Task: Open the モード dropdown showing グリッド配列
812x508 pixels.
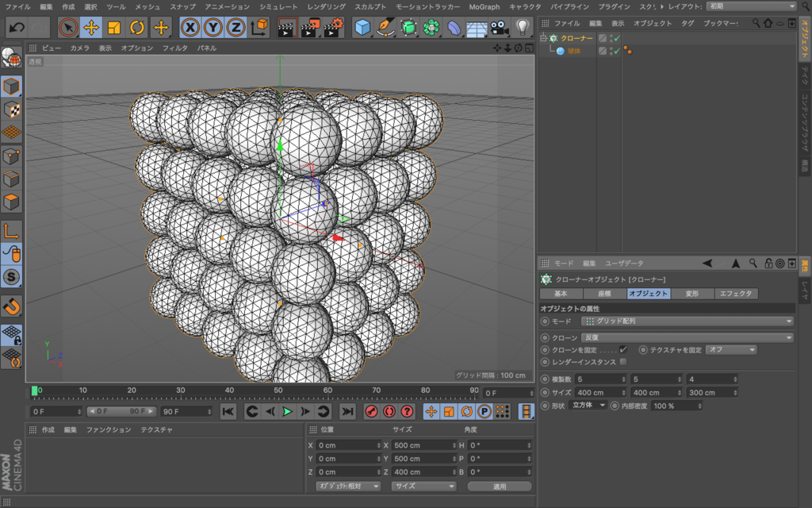Action: coord(688,321)
